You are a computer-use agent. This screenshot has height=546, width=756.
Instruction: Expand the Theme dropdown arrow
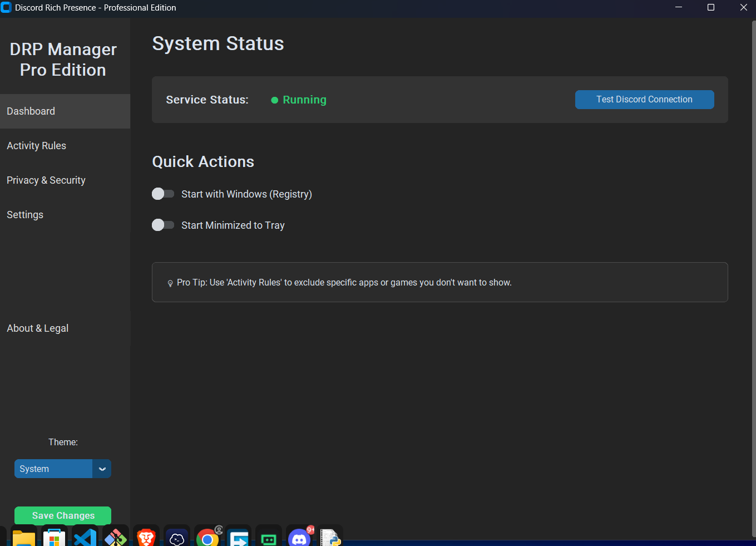click(x=102, y=469)
